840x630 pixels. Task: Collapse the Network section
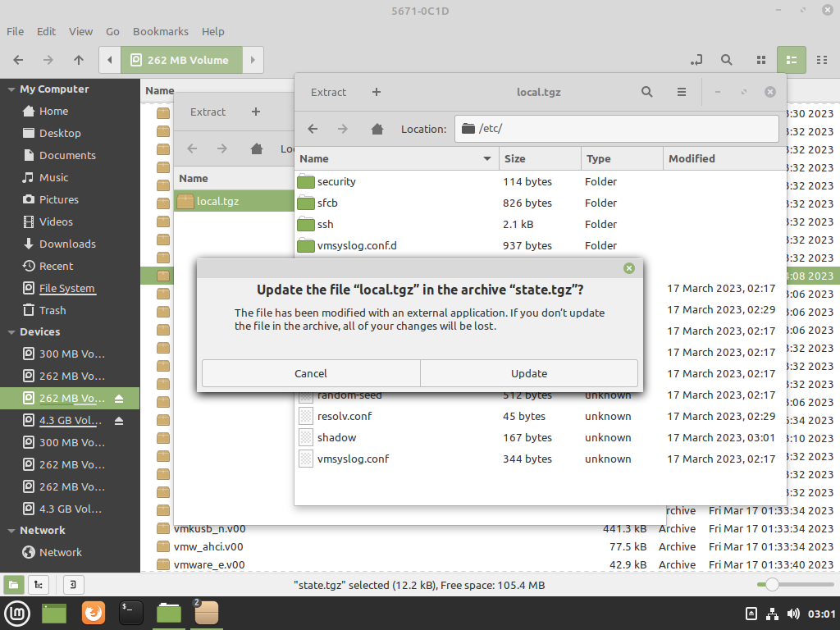click(11, 531)
